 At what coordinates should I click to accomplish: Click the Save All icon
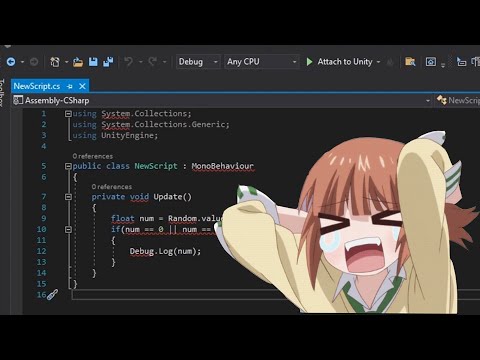pos(108,62)
